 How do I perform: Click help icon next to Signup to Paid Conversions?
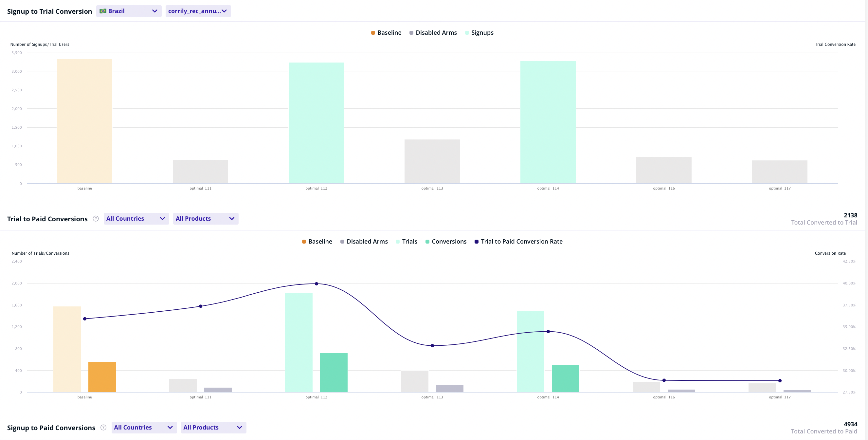[103, 427]
